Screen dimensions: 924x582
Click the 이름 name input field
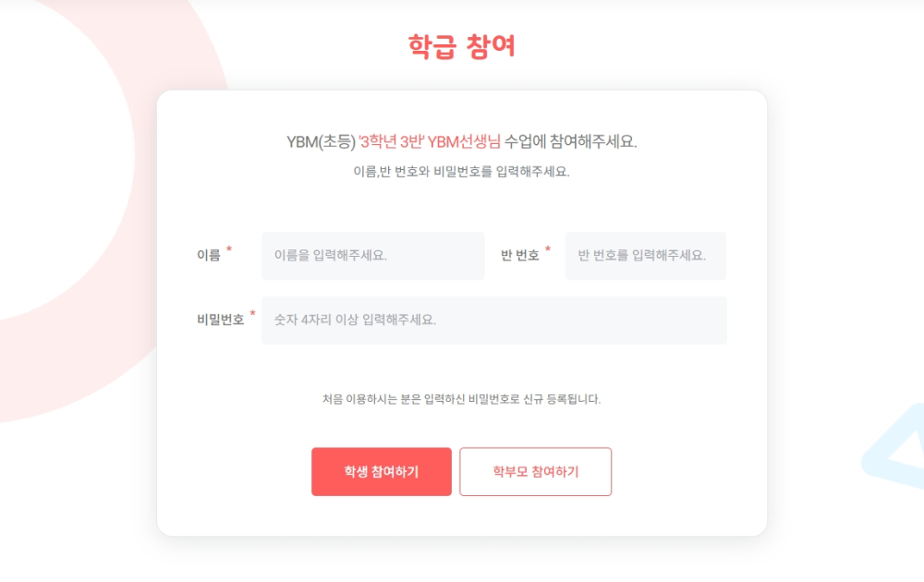[373, 256]
